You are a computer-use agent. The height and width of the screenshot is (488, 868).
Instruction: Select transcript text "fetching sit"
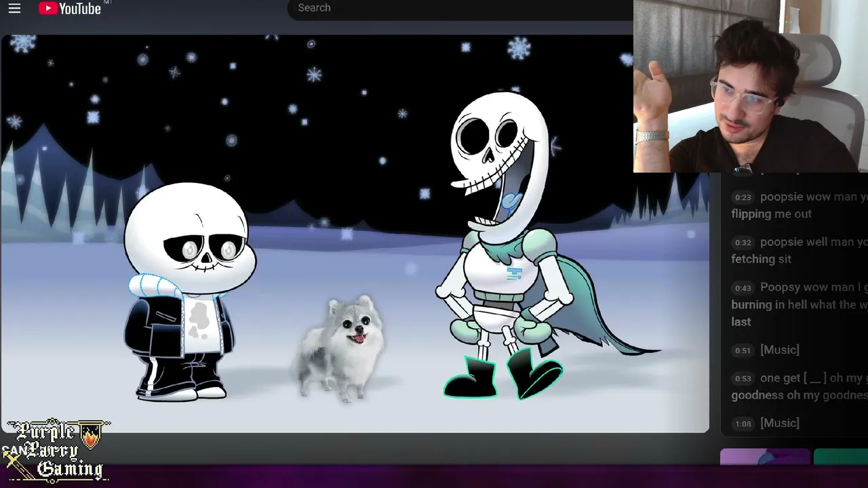tap(761, 259)
